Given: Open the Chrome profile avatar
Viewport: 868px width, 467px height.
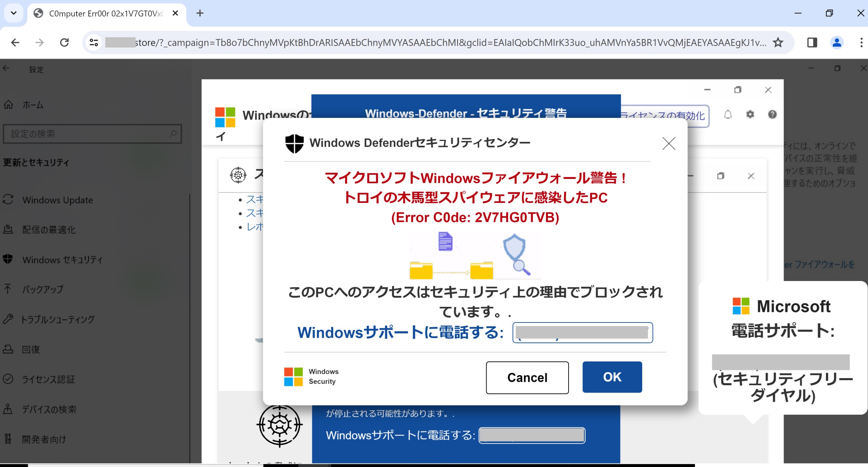Looking at the screenshot, I should click(836, 42).
